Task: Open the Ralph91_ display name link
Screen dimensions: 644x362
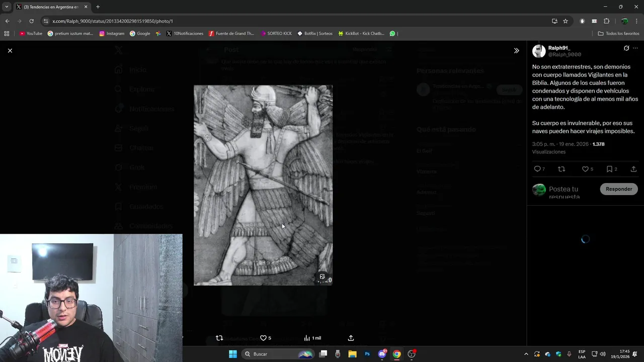Action: coord(559,48)
